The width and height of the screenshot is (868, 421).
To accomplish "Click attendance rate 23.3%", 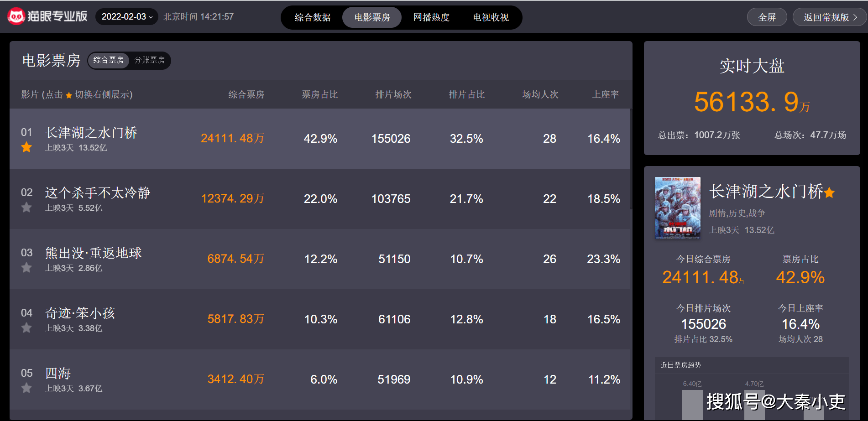I will [603, 259].
